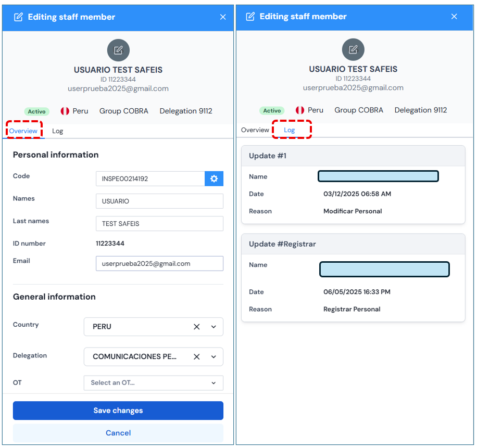This screenshot has width=477, height=448.
Task: Click the Names input field containing USUARIO
Action: 159,201
